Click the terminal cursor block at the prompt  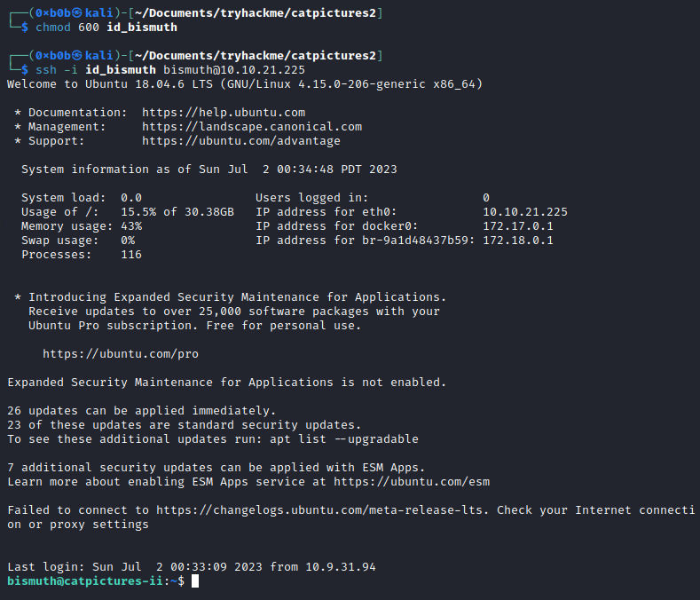pyautogui.click(x=195, y=581)
